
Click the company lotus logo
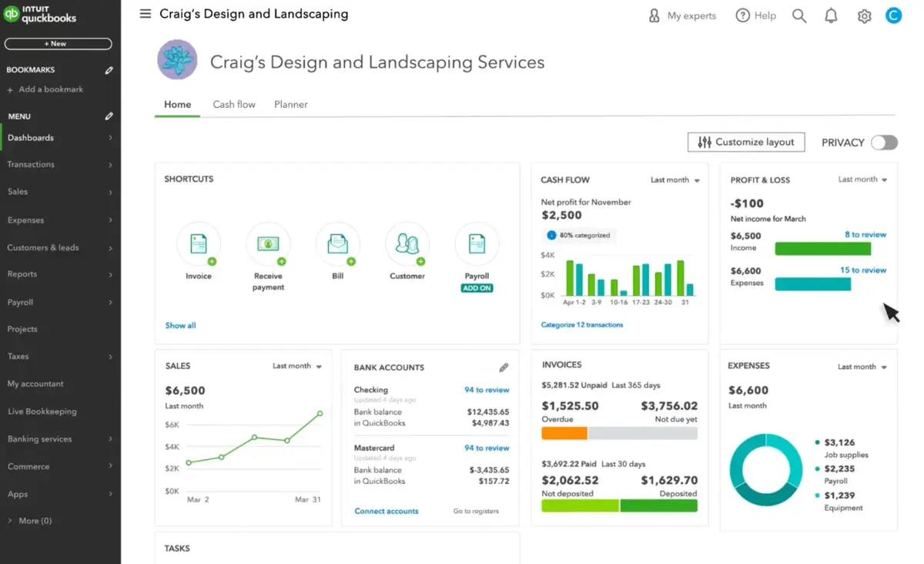[x=177, y=60]
